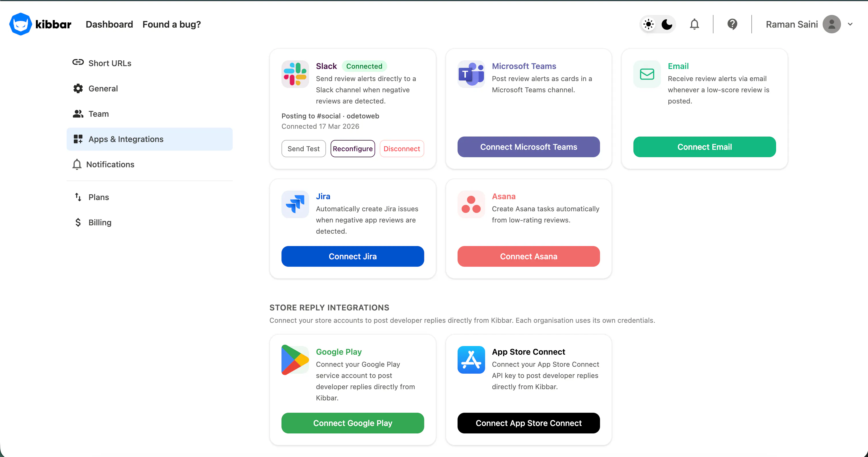Click the Asana card title
Viewport: 868px width, 457px height.
pyautogui.click(x=504, y=196)
